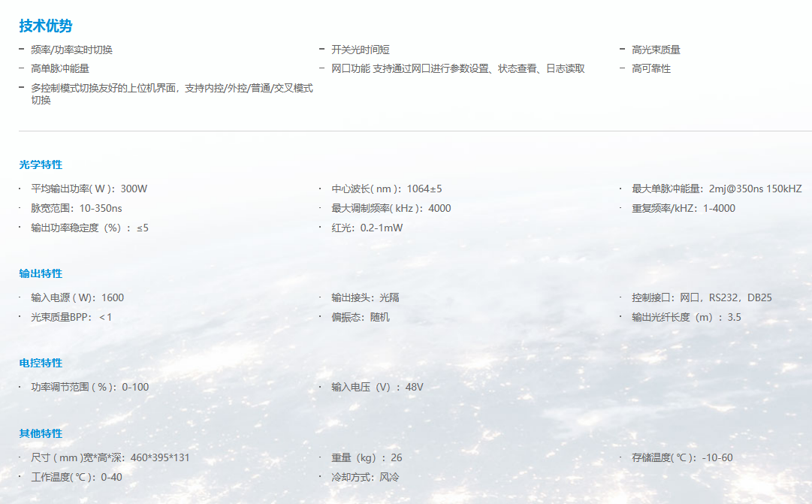The height and width of the screenshot is (504, 812).
Task: Select the 高光束质量 advantage text
Action: tap(656, 50)
